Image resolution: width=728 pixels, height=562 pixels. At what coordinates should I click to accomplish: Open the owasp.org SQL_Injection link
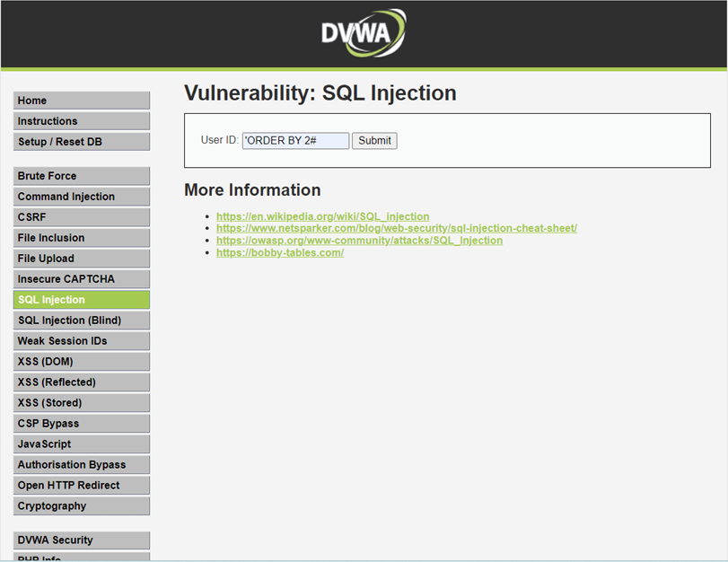coord(359,241)
